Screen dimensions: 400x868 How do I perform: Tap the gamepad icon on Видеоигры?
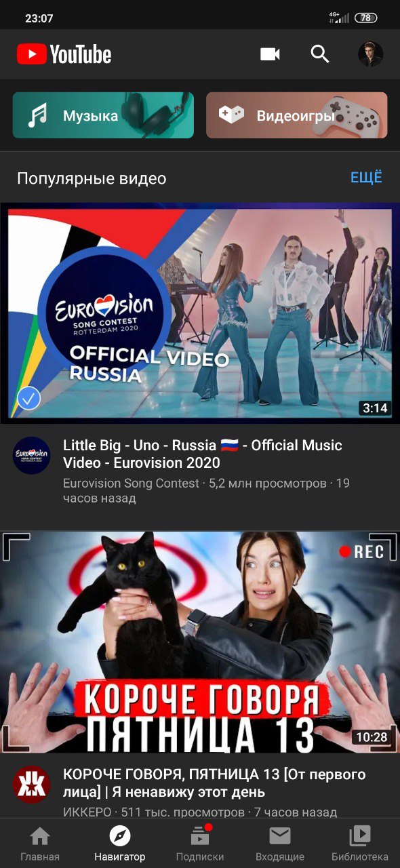coord(231,115)
